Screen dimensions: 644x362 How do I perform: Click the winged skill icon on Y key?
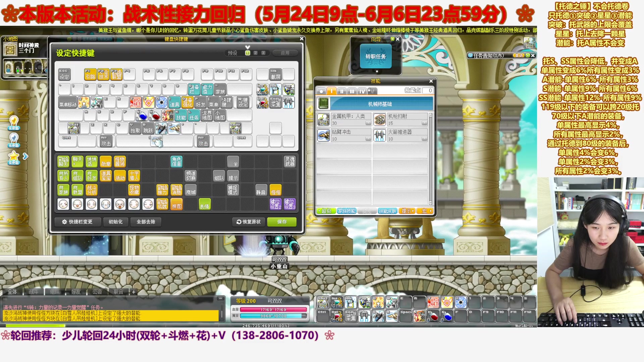[149, 102]
